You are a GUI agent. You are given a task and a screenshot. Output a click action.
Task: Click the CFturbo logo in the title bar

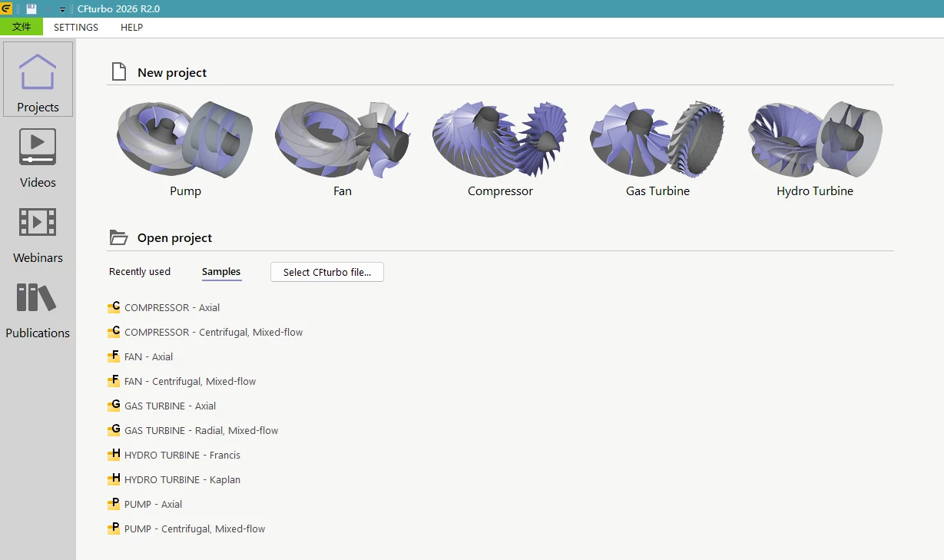(x=6, y=8)
